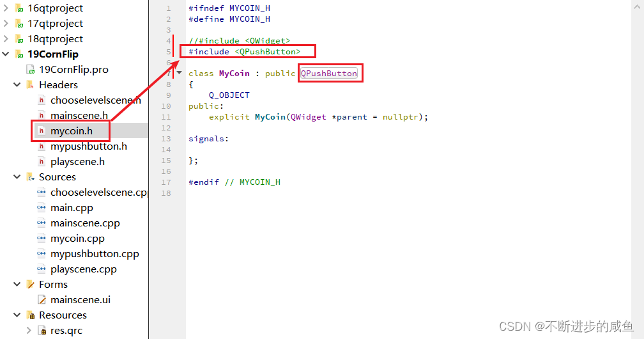Expand the 17qtproject tree node

coord(5,23)
